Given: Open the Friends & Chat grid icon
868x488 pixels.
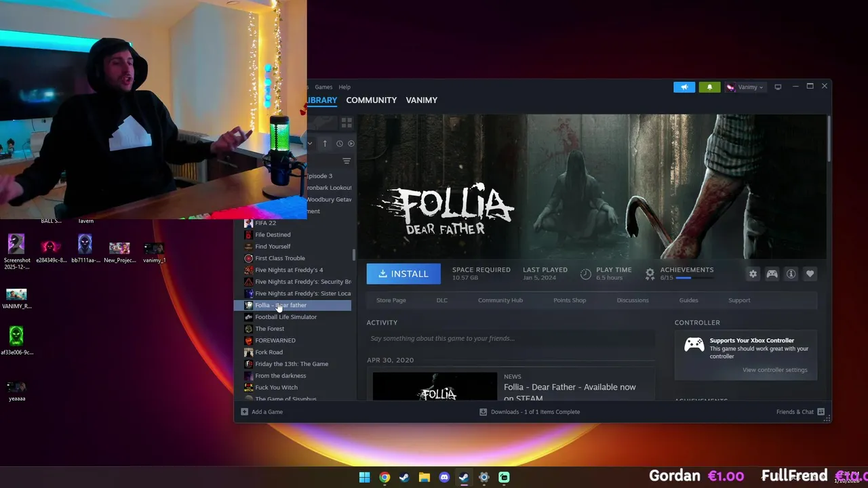Looking at the screenshot, I should (x=821, y=411).
